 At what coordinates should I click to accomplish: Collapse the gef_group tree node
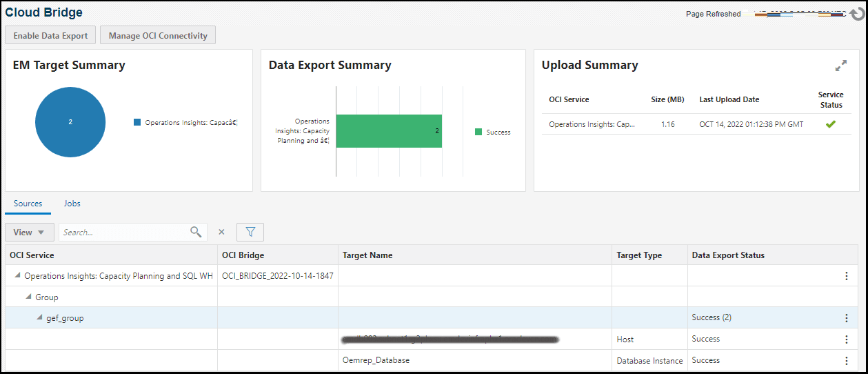pyautogui.click(x=39, y=318)
